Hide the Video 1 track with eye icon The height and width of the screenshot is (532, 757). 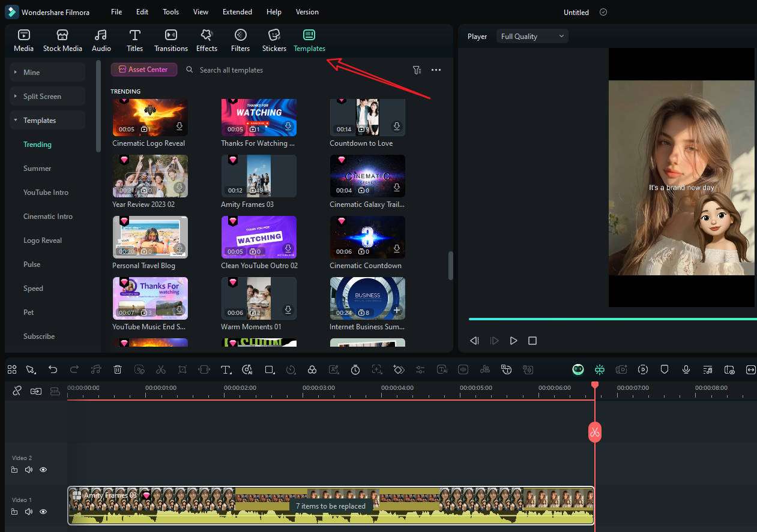click(43, 512)
